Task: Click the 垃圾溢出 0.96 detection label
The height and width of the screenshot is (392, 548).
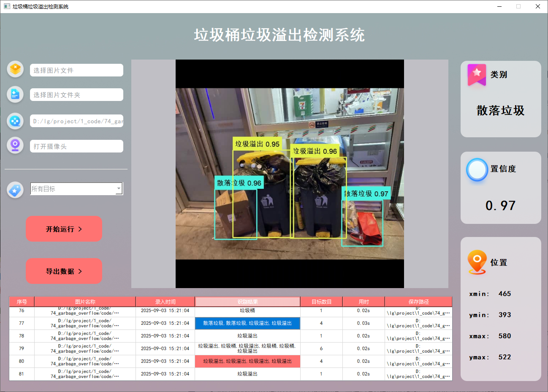Action: [x=315, y=151]
